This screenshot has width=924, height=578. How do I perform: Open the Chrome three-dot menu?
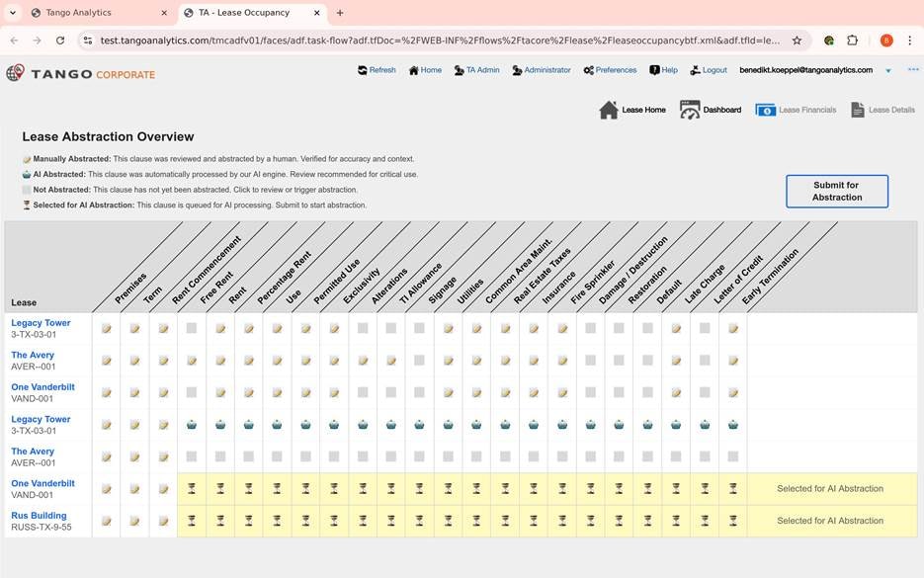click(910, 41)
